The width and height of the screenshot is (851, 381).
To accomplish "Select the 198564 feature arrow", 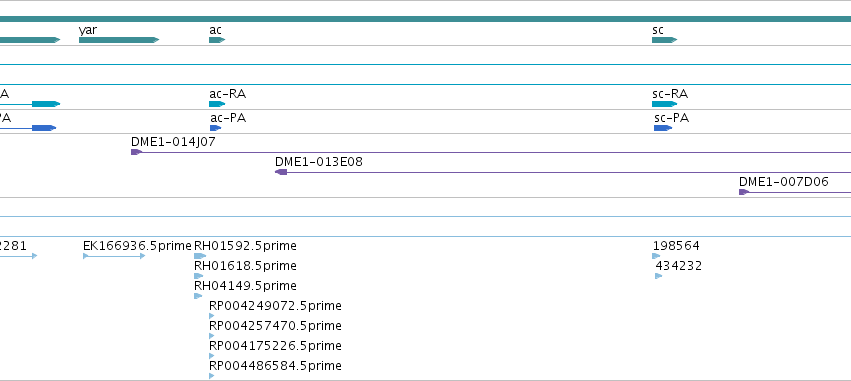I will coord(656,256).
